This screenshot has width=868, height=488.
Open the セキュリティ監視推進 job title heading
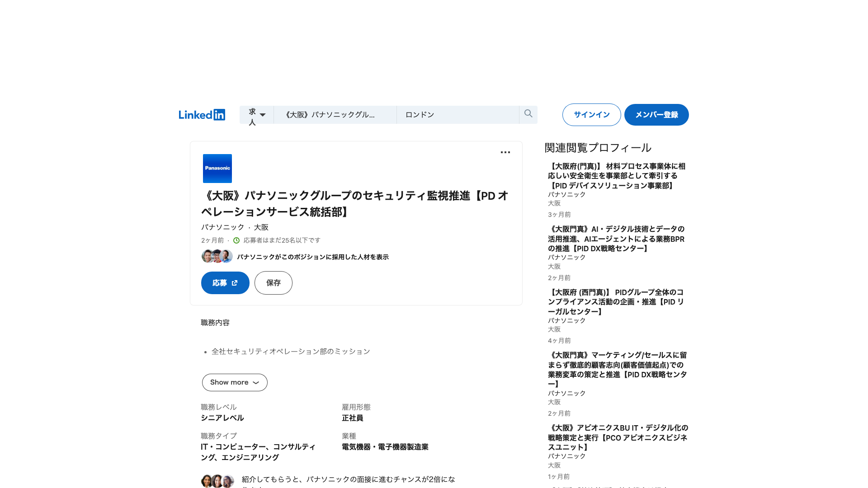point(355,204)
